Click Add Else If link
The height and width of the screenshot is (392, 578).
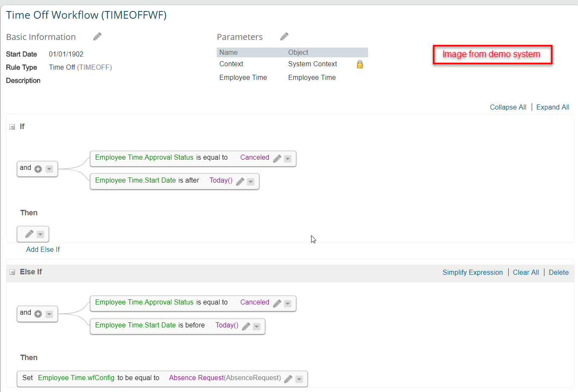(x=43, y=249)
